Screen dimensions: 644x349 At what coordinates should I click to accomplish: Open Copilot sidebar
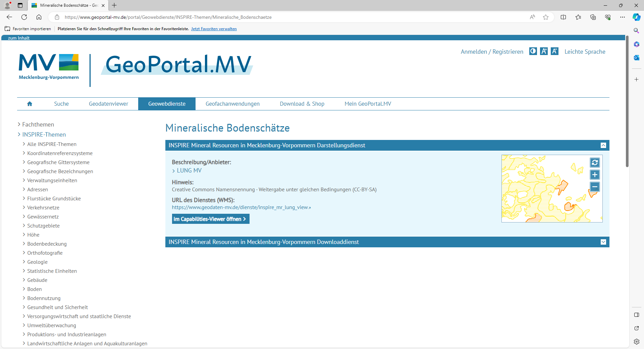(636, 17)
